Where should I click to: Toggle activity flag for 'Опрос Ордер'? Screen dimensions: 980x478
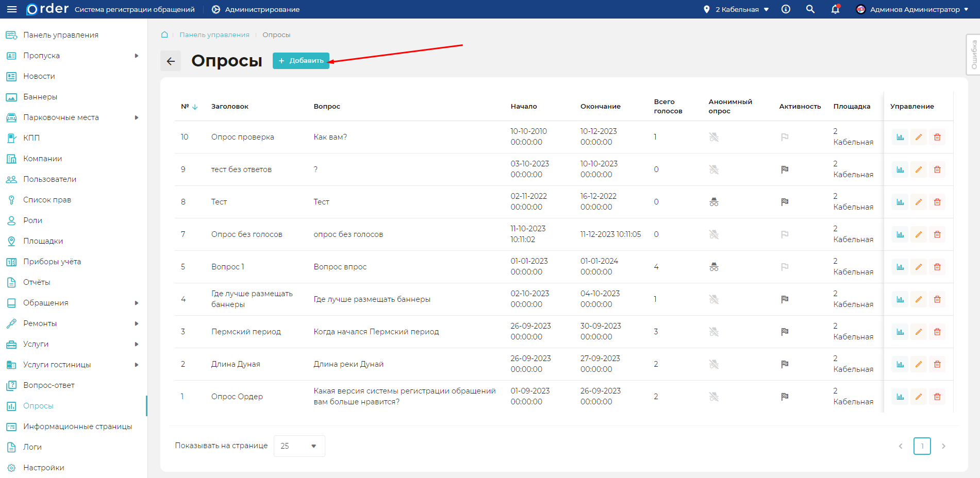785,397
